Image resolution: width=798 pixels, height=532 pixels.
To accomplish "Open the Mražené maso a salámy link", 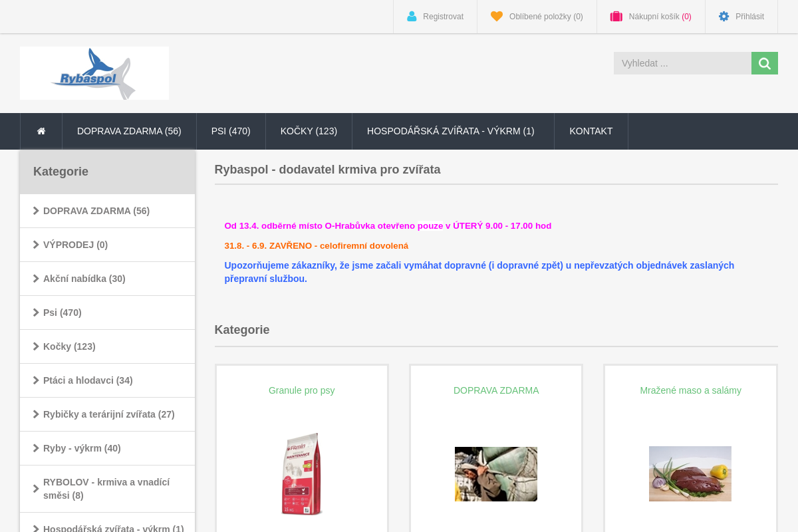I will (690, 390).
